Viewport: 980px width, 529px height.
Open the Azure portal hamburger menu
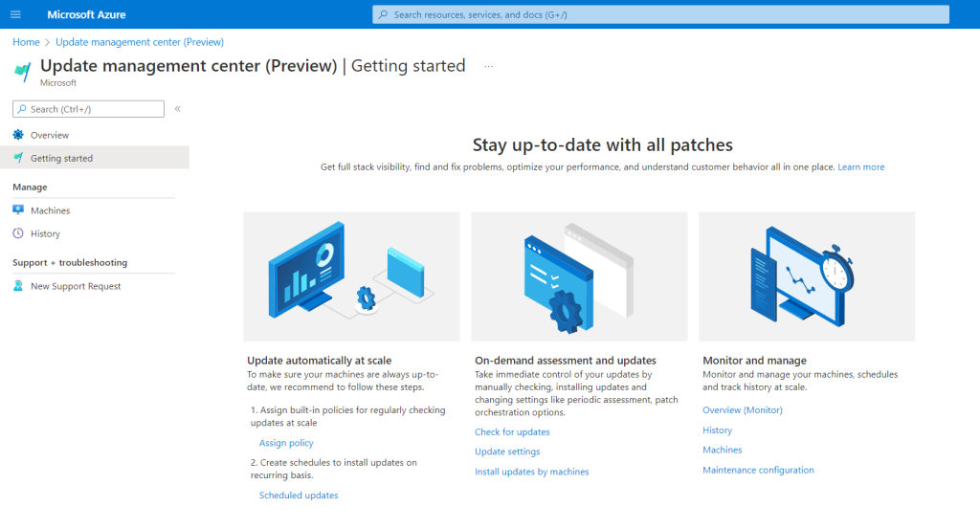click(15, 14)
